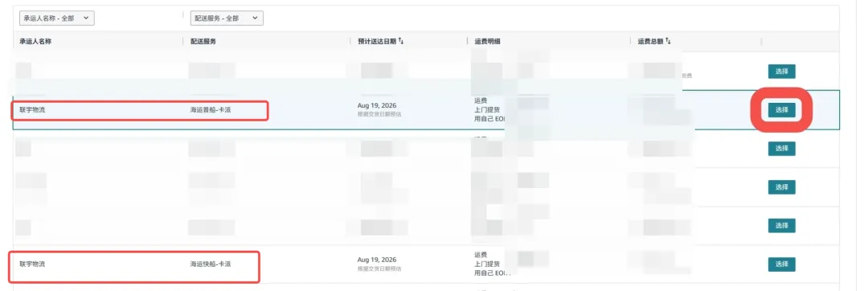The width and height of the screenshot is (868, 291).
Task: Click sort arrows beside 运费总额 header
Action: coord(668,42)
